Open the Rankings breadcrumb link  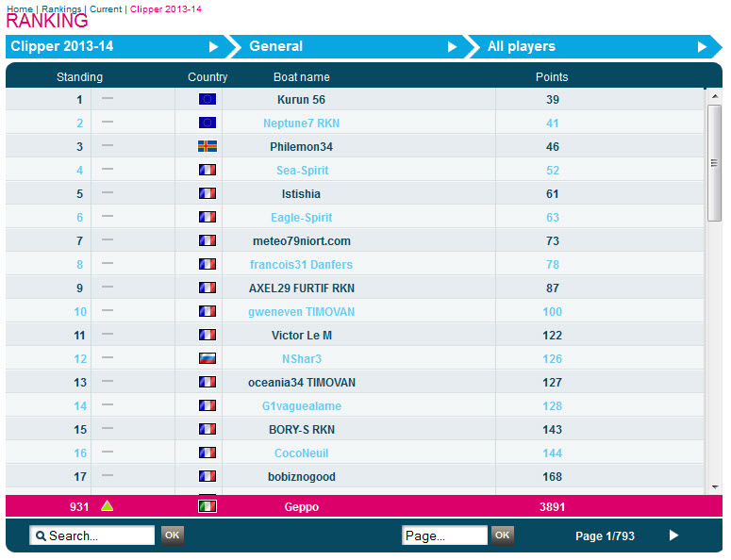point(61,8)
